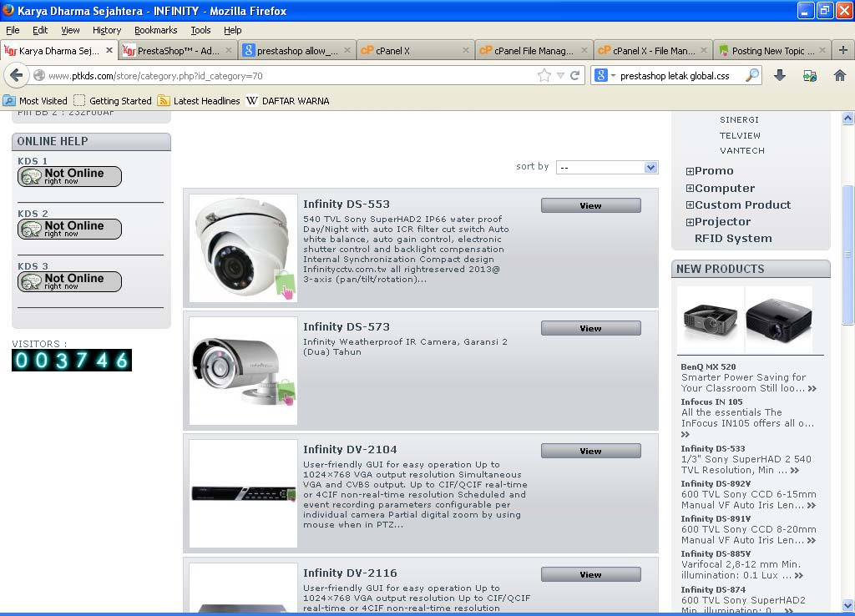This screenshot has width=855, height=616.
Task: Close the cPanel File Manag... tab
Action: point(584,50)
